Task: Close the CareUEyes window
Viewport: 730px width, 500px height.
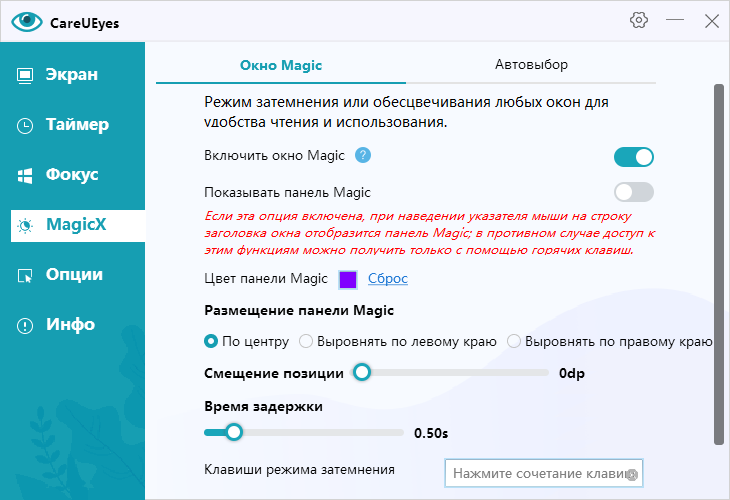Action: (x=711, y=20)
